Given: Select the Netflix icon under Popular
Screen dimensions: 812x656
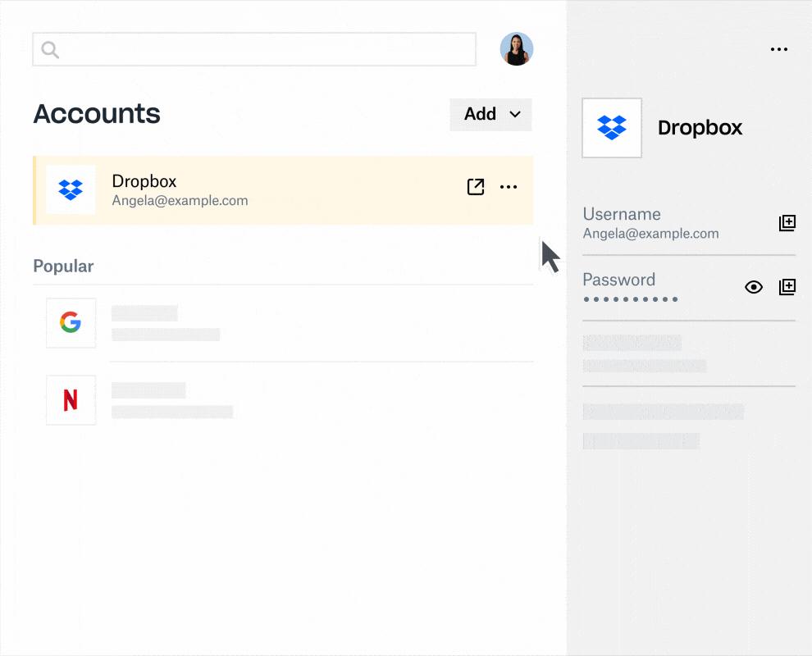Looking at the screenshot, I should click(71, 400).
